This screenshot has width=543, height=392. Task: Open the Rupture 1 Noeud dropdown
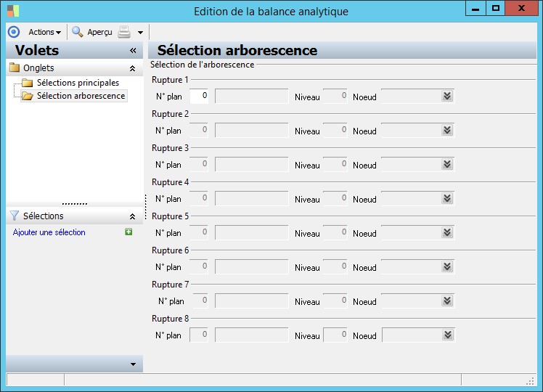tap(447, 96)
